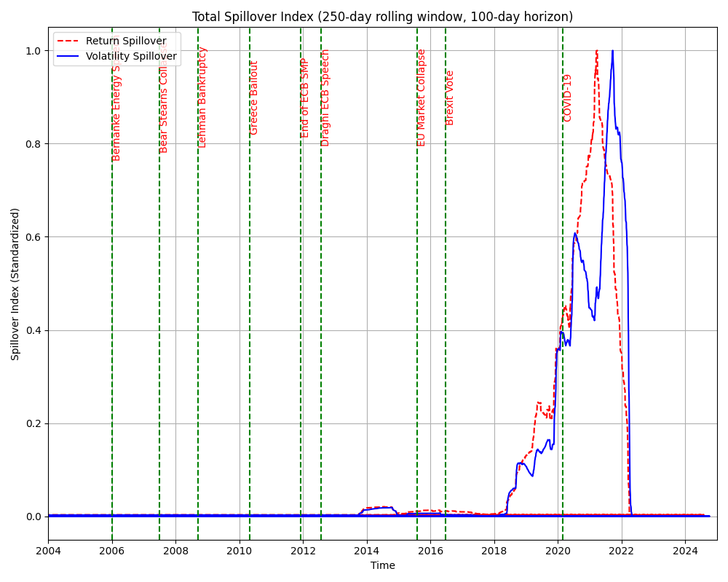
Task: Click the COVID-19 event label
Action: tap(567, 97)
